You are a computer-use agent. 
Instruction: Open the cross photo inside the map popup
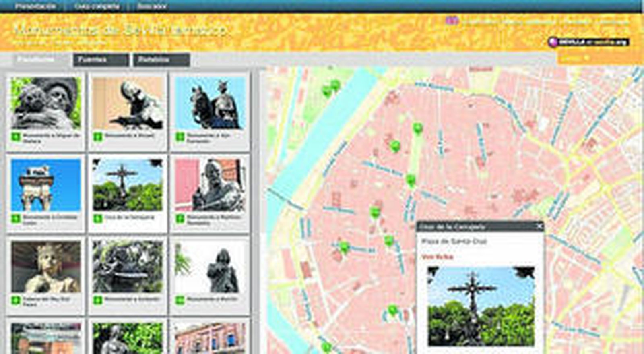(x=481, y=306)
